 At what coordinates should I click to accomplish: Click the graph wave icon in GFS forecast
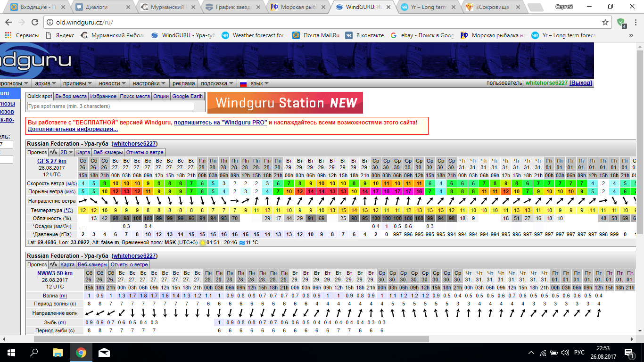coord(54,152)
